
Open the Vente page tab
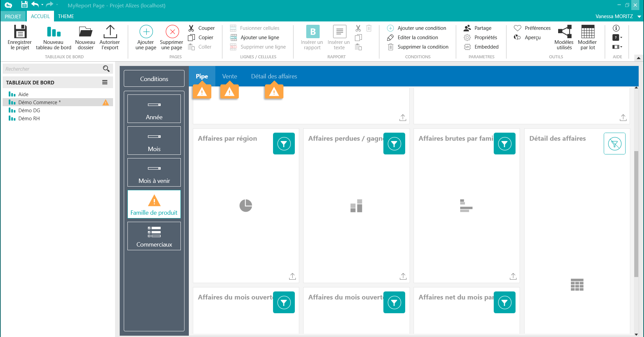click(229, 76)
